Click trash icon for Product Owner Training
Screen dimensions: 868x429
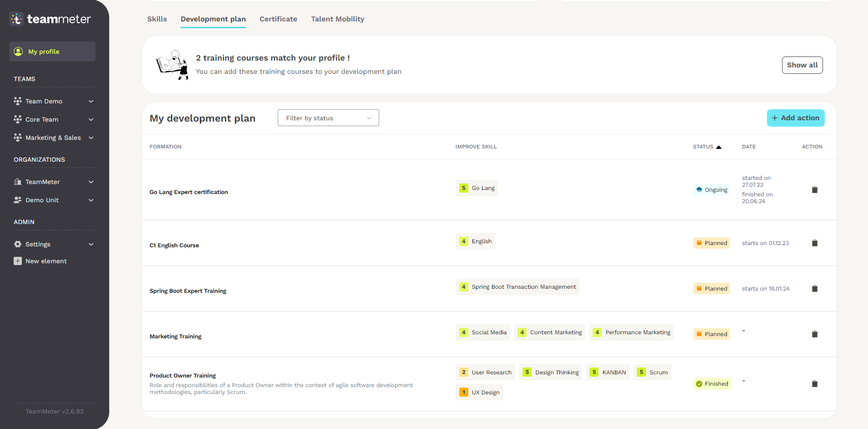pyautogui.click(x=814, y=384)
